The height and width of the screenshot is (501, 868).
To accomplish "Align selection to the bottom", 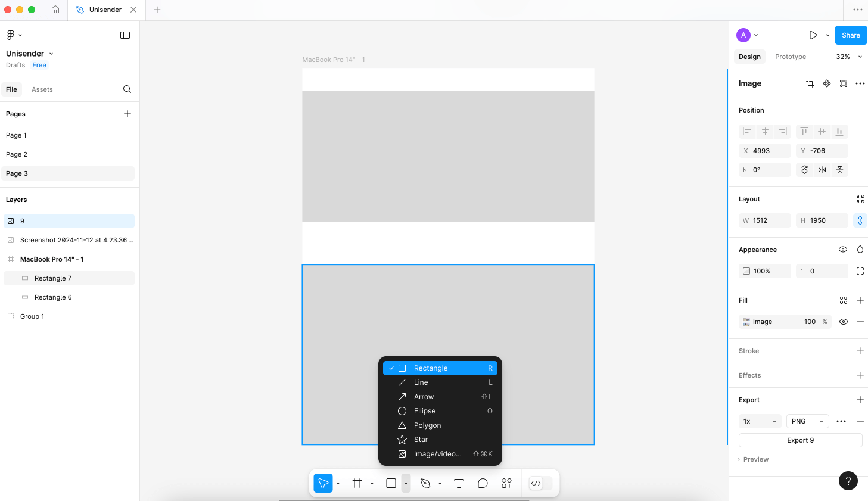I will pos(839,132).
